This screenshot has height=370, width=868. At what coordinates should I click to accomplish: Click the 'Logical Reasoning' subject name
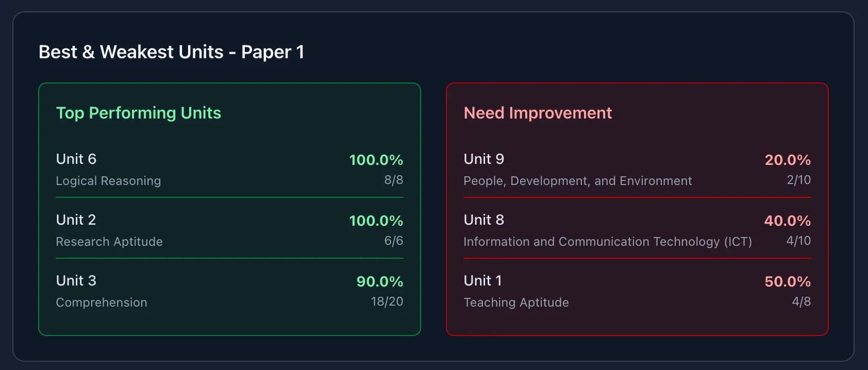tap(108, 181)
